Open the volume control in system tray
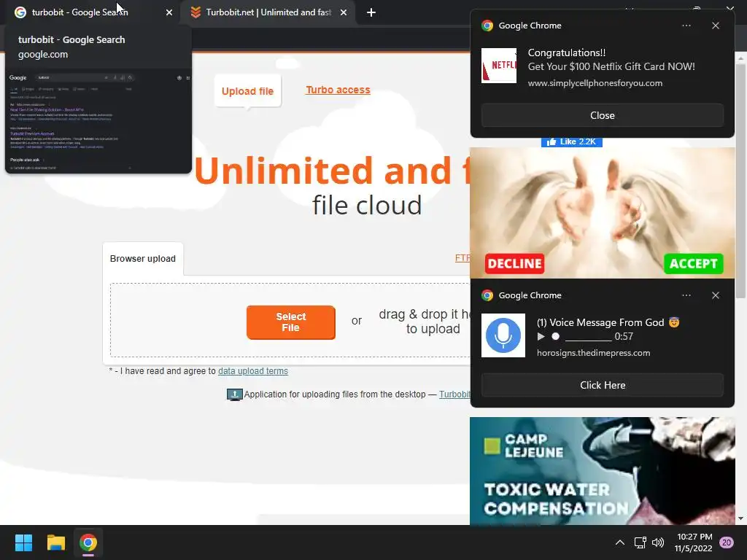Viewport: 747px width, 560px height. pos(658,542)
